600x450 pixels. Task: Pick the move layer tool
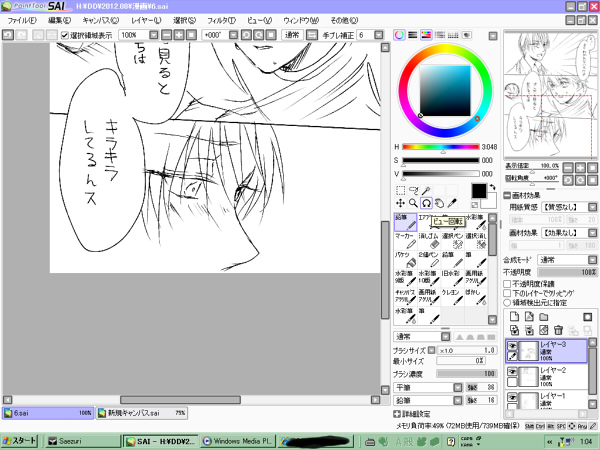click(400, 203)
